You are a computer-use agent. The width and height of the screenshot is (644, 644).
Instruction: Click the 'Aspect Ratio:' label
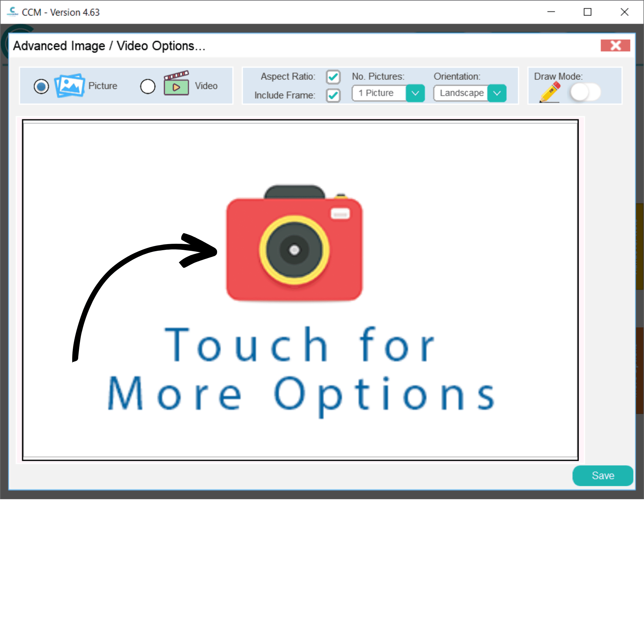click(x=288, y=77)
